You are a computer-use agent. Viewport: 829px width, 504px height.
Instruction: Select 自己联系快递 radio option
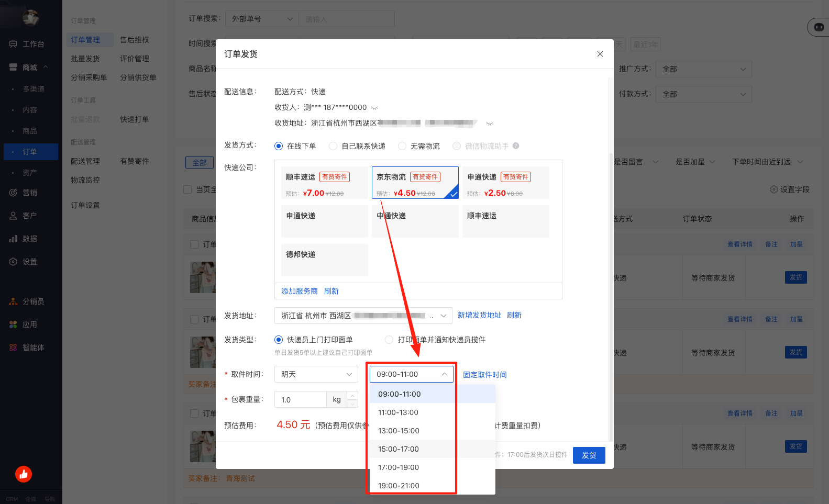(333, 146)
